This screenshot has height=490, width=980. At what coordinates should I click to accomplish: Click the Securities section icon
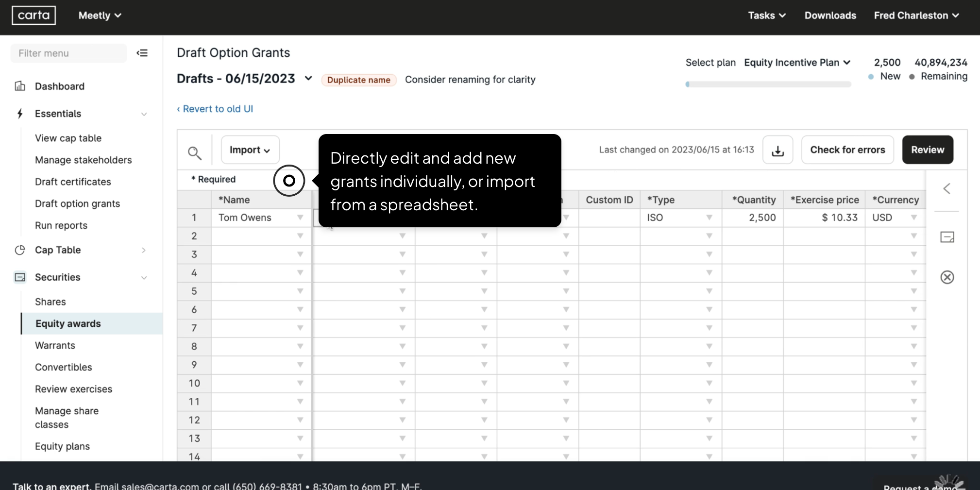[x=20, y=277]
